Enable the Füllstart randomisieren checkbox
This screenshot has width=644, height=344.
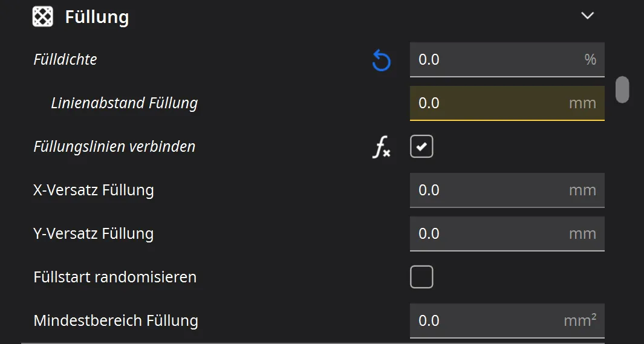(x=421, y=277)
